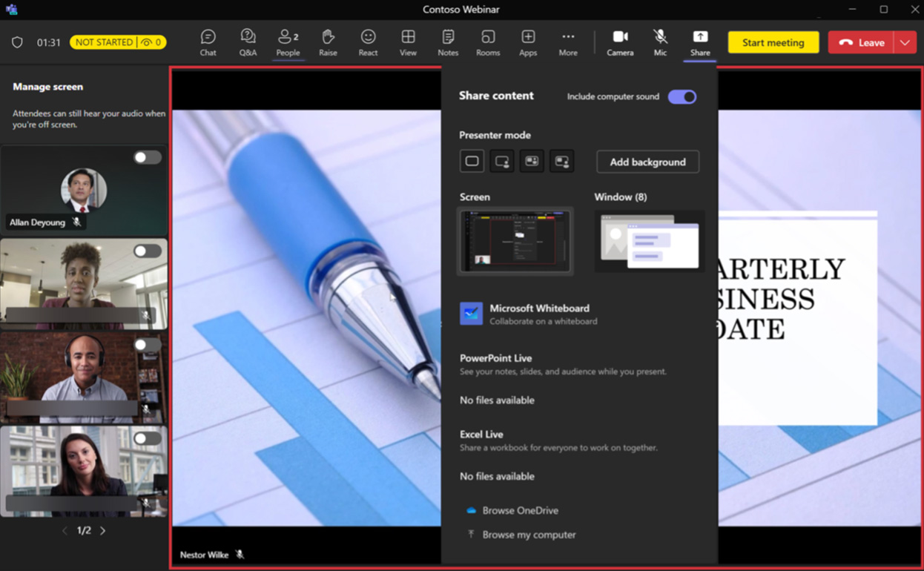Open the Q&A panel
The width and height of the screenshot is (924, 571).
pos(248,42)
